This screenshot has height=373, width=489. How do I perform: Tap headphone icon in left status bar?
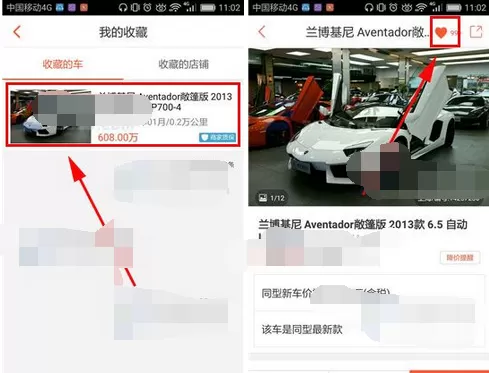(123, 7)
